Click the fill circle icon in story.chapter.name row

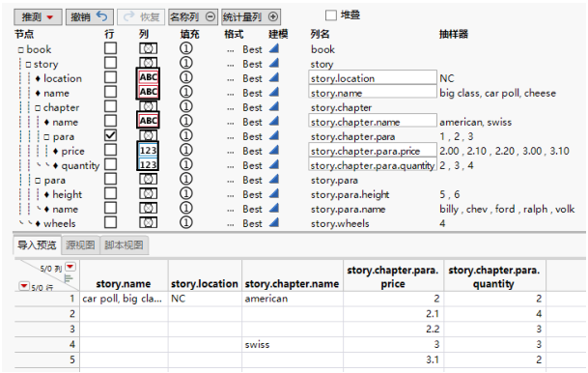point(186,121)
